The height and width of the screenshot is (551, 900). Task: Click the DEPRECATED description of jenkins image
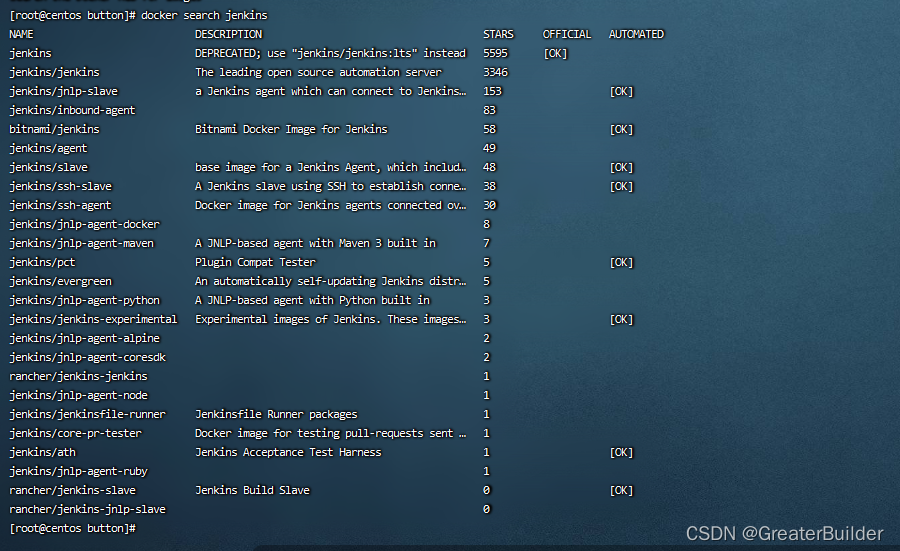tap(330, 53)
